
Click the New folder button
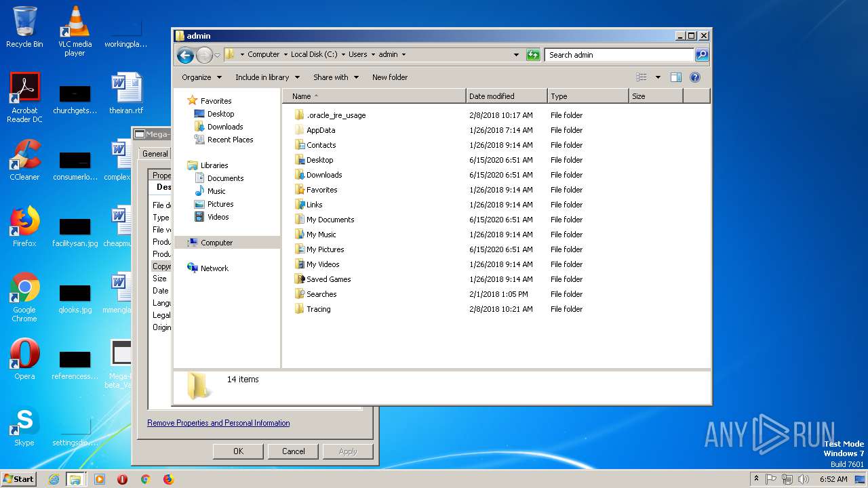390,77
